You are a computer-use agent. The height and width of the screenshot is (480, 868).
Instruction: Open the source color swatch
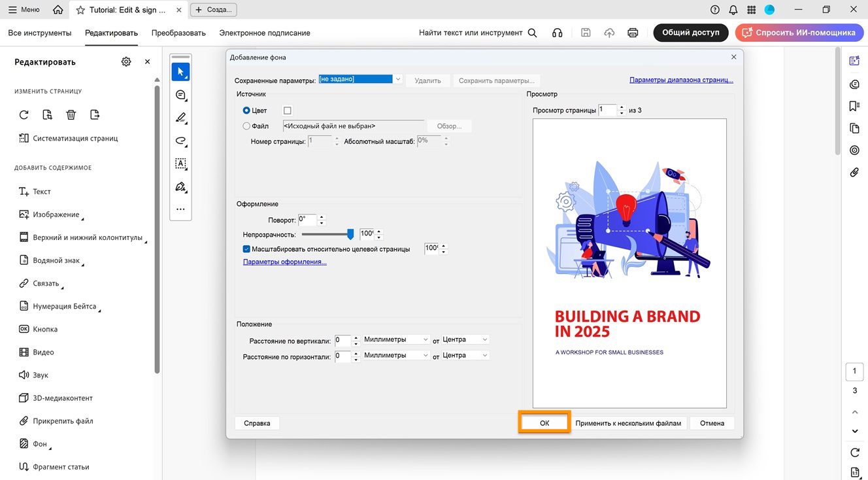coord(287,111)
